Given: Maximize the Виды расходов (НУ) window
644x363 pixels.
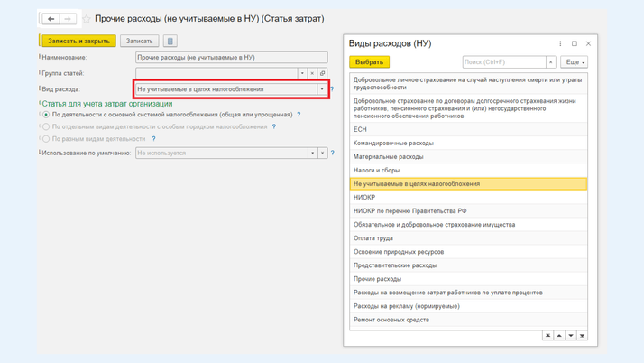Looking at the screenshot, I should pos(575,43).
